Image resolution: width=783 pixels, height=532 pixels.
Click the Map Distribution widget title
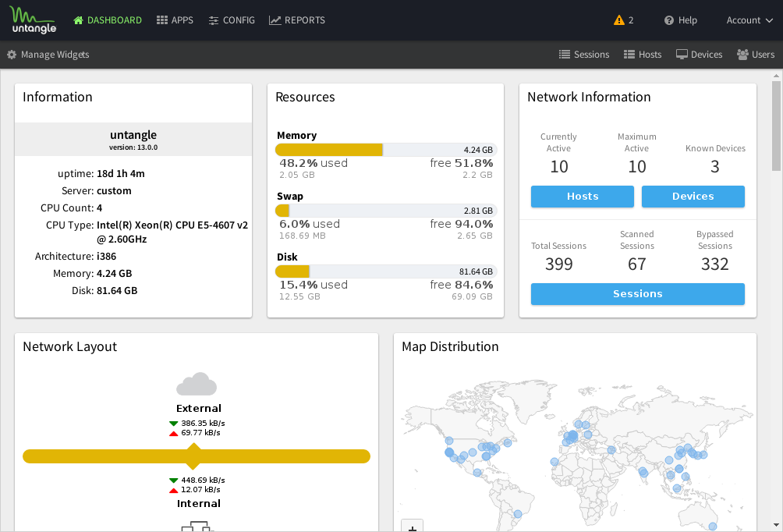coord(450,346)
